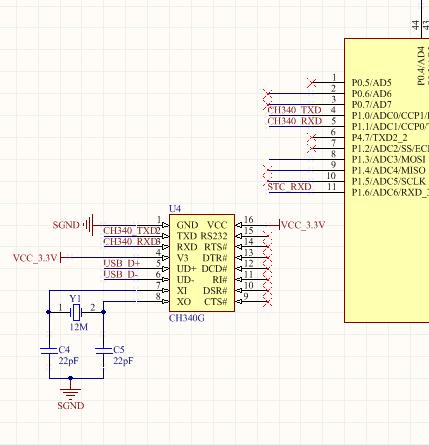Click CH340_RXD net label near MCU pin 5

tap(294, 121)
